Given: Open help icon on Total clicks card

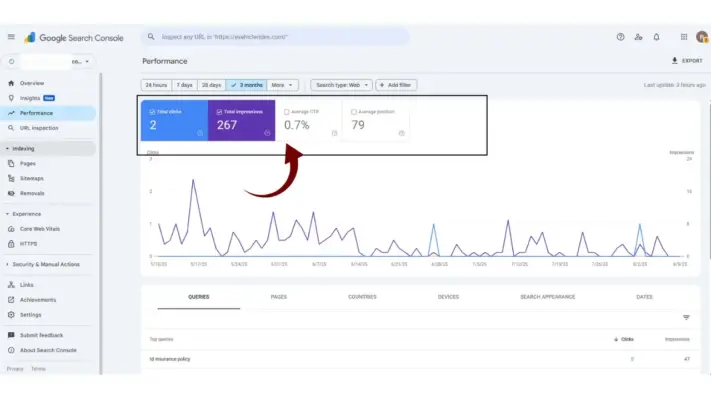Looking at the screenshot, I should [200, 133].
